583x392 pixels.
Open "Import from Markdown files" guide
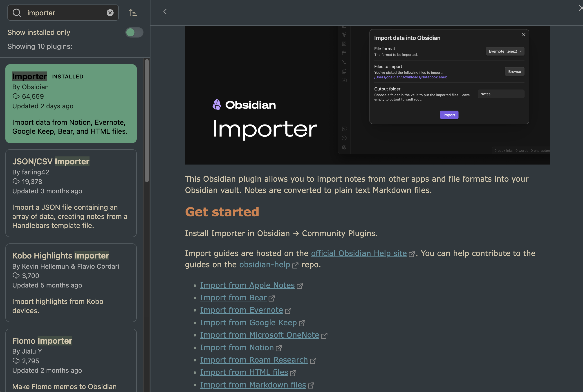pyautogui.click(x=253, y=385)
